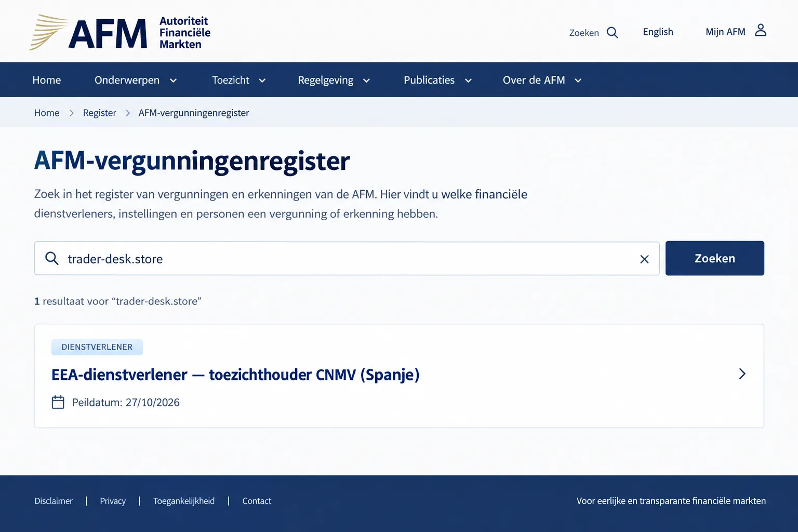The image size is (798, 532).
Task: Clear the search field with the X
Action: coord(644,259)
